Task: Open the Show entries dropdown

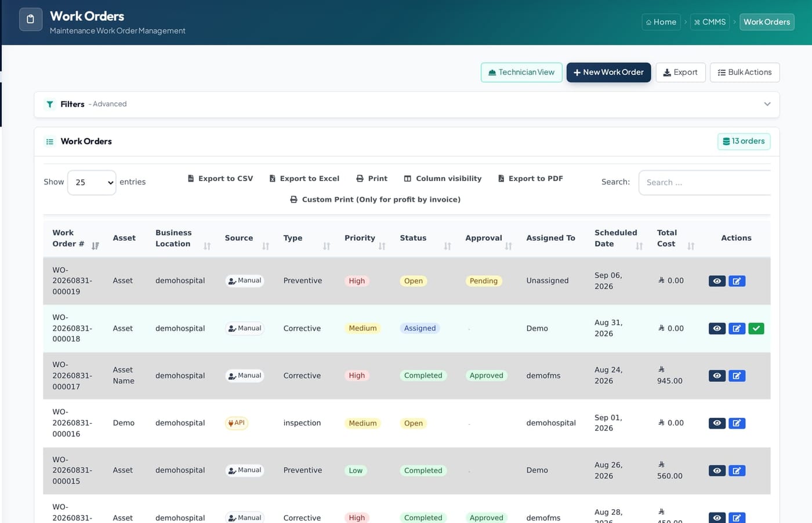Action: pyautogui.click(x=92, y=182)
